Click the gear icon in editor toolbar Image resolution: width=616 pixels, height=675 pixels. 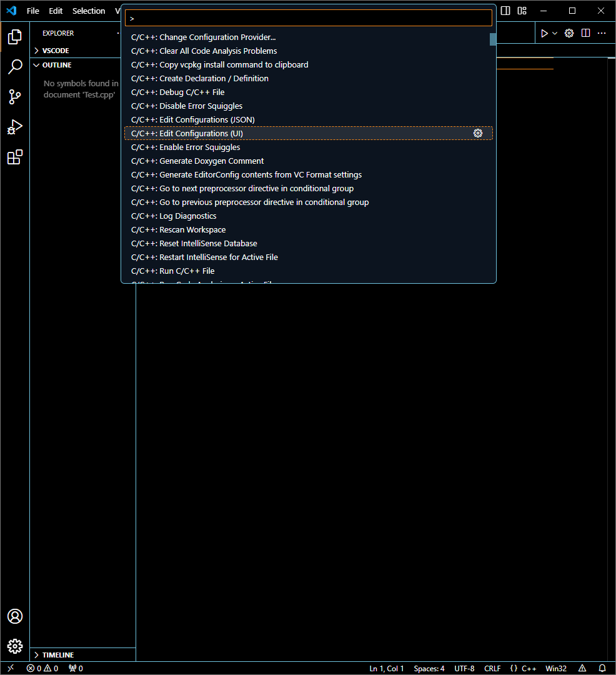[x=569, y=33]
